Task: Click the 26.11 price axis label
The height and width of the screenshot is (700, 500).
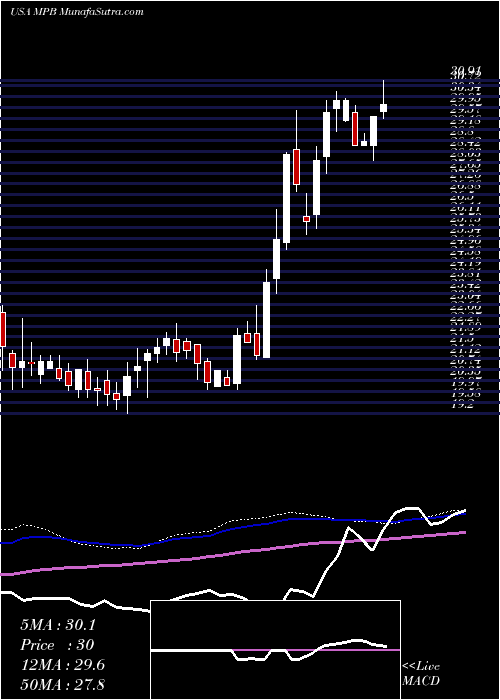Action: (x=466, y=208)
